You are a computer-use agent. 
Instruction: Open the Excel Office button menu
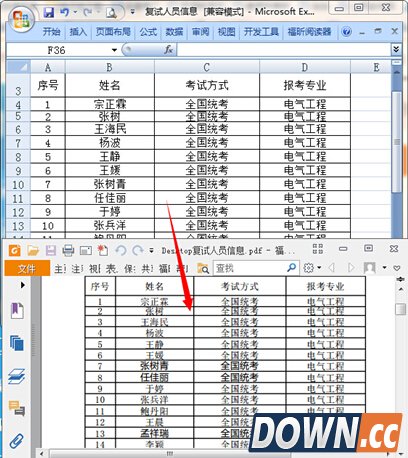pyautogui.click(x=21, y=19)
